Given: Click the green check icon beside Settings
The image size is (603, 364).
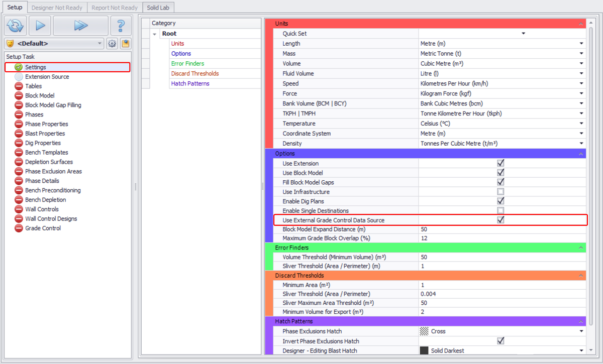Looking at the screenshot, I should tap(19, 67).
